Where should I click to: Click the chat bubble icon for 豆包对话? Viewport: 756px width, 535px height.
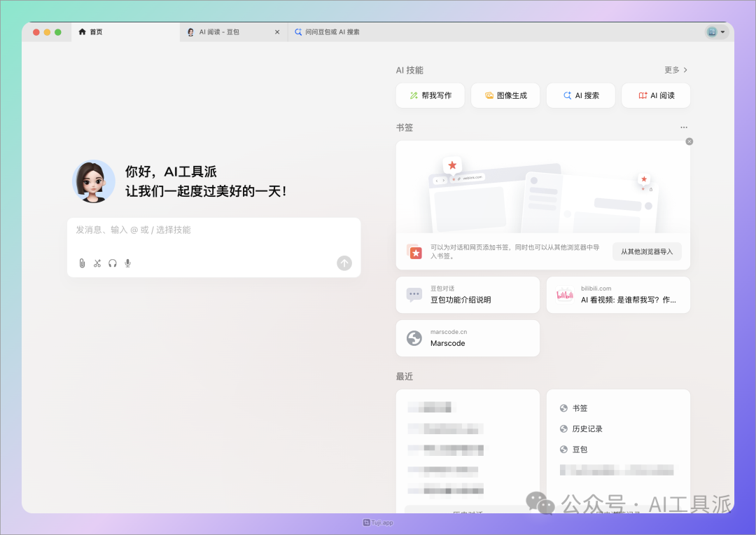point(414,295)
